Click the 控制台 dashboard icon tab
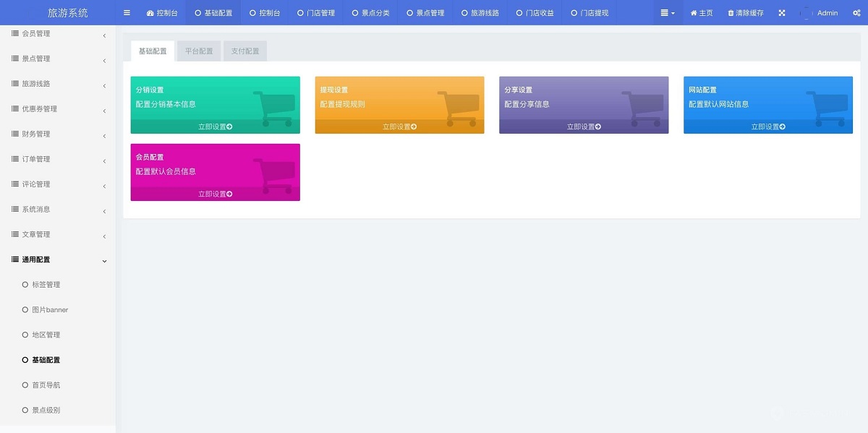This screenshot has width=868, height=433. click(150, 13)
